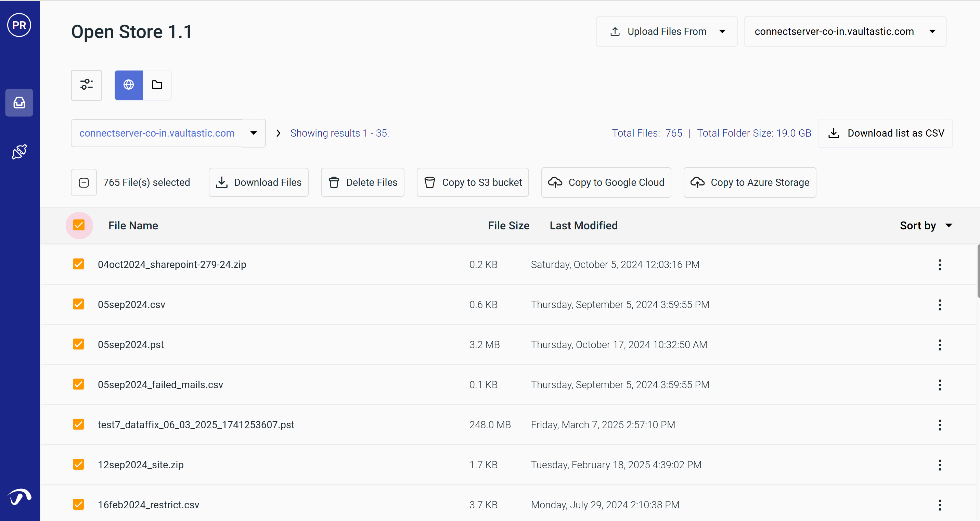Click Copy to Azure Storage button
The height and width of the screenshot is (521, 980).
(x=749, y=183)
